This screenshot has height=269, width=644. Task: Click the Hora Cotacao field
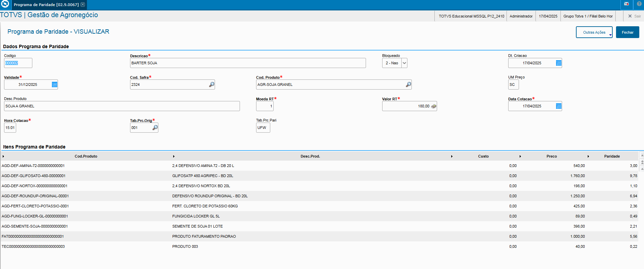10,128
